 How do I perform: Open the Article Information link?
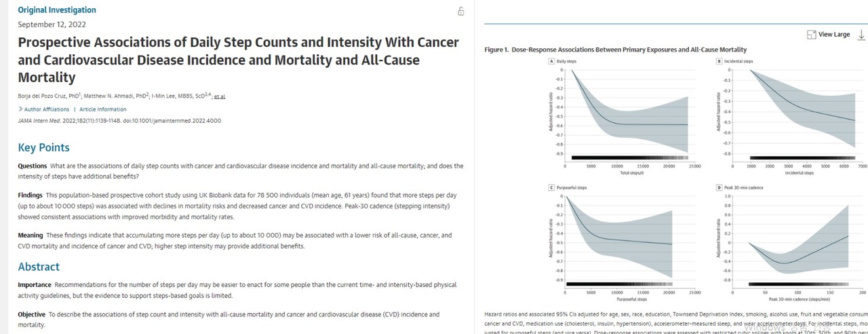[102, 109]
